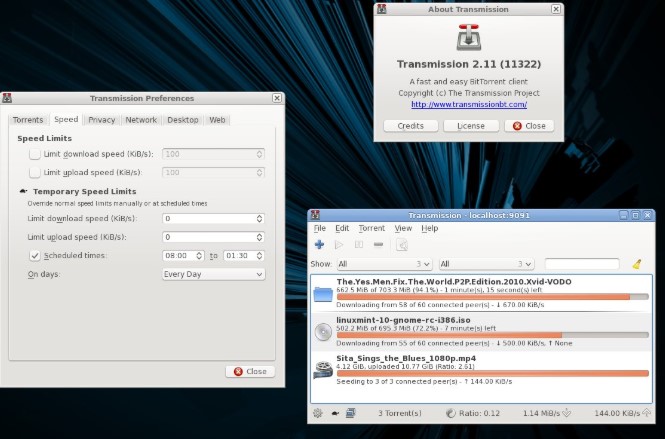The height and width of the screenshot is (439, 665).
Task: Click progress bar of linuxmint-10 torrent
Action: click(x=492, y=335)
